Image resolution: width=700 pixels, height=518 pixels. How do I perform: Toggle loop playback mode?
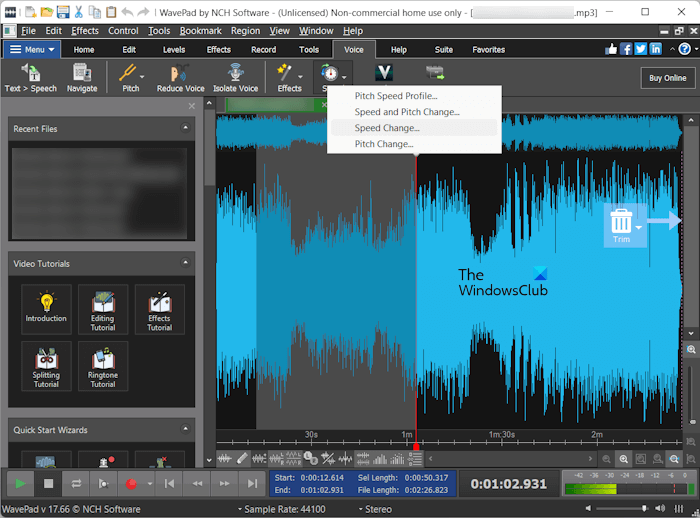[76, 484]
